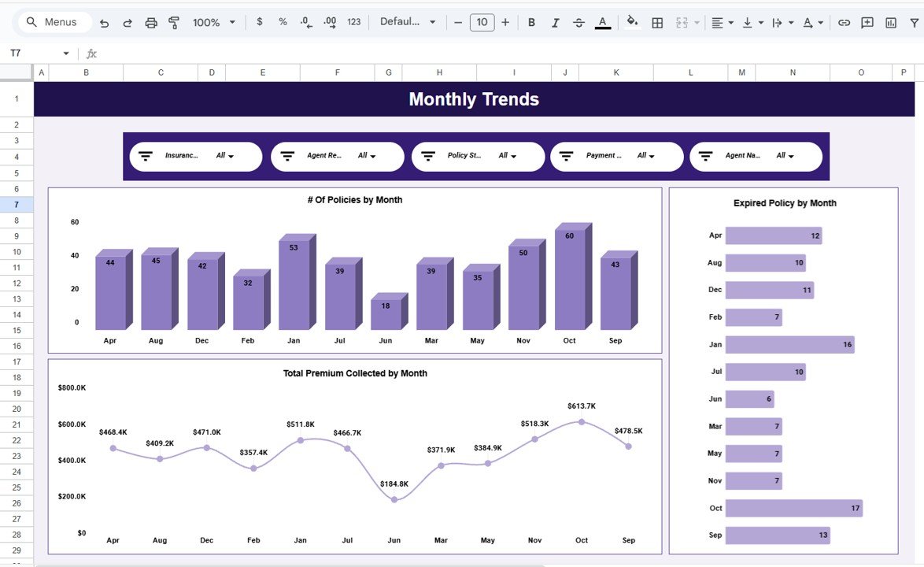Select the Paint format tool
The image size is (924, 567).
tap(173, 22)
